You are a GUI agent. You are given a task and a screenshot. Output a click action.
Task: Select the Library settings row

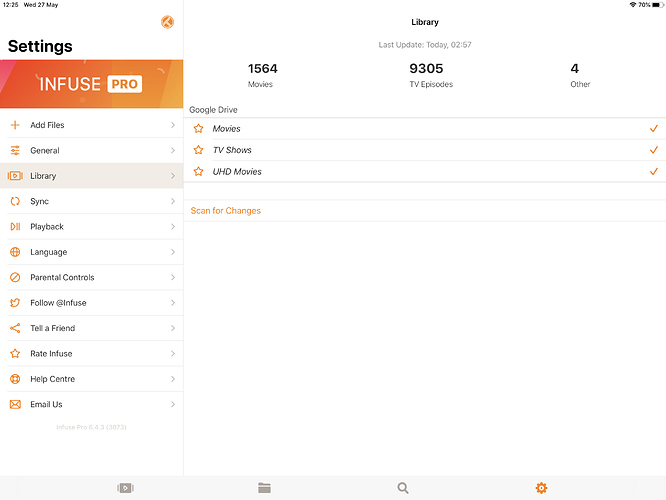[92, 176]
